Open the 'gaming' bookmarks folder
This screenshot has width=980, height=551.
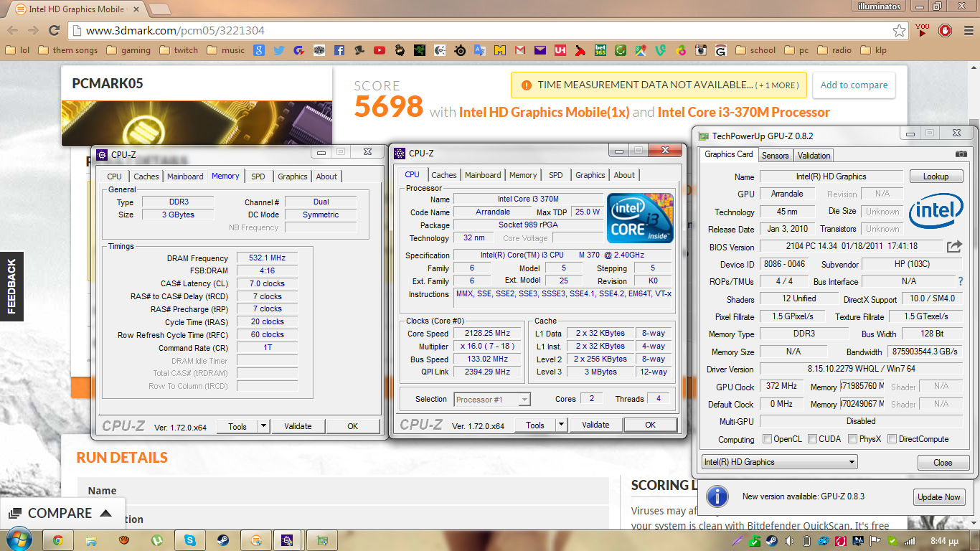pos(128,50)
